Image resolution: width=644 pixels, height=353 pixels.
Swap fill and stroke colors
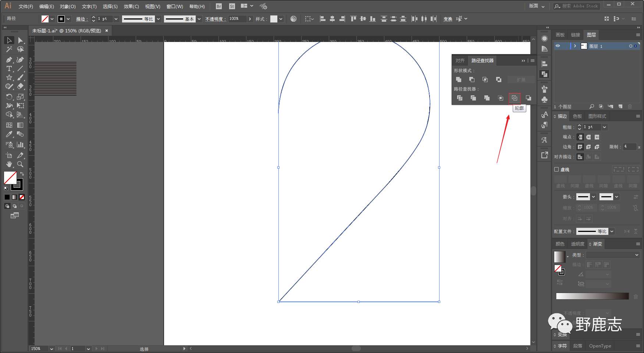[22, 174]
